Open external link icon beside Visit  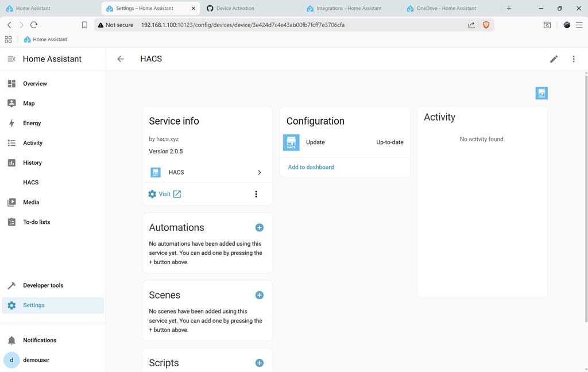(177, 194)
